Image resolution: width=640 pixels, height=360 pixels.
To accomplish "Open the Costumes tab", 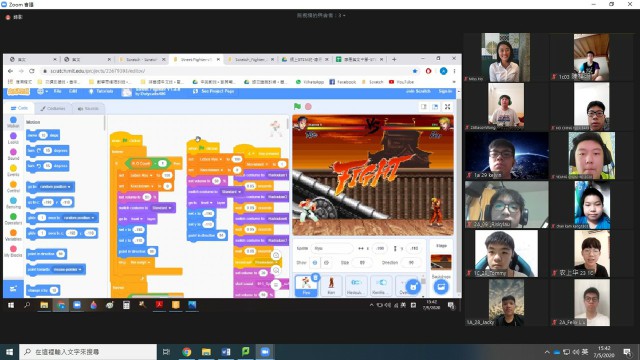I will tap(53, 109).
